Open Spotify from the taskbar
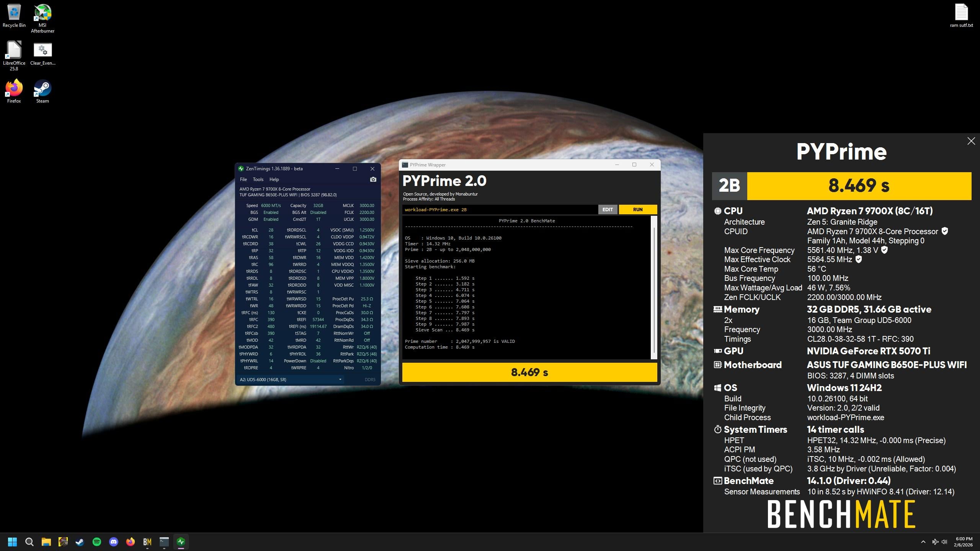This screenshot has width=980, height=551. 97,542
